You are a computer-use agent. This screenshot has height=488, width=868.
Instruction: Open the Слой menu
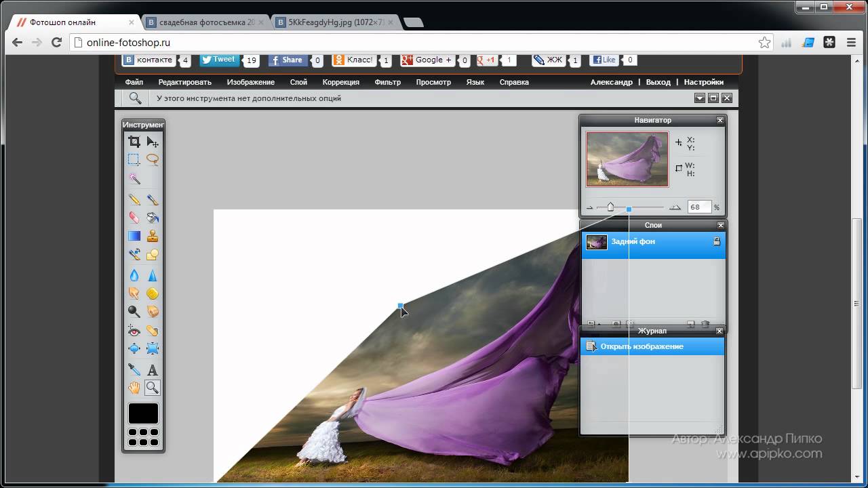(x=298, y=82)
